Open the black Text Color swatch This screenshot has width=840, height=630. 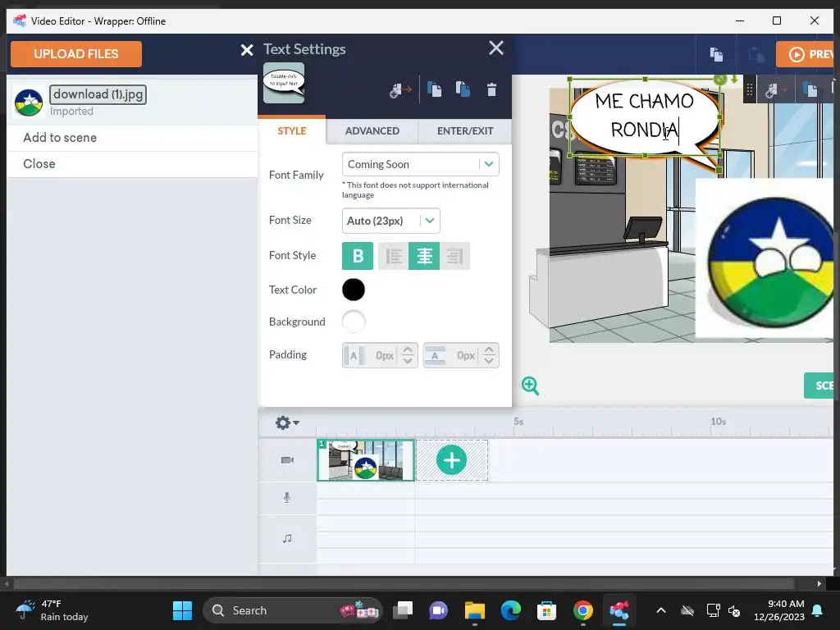(x=354, y=290)
